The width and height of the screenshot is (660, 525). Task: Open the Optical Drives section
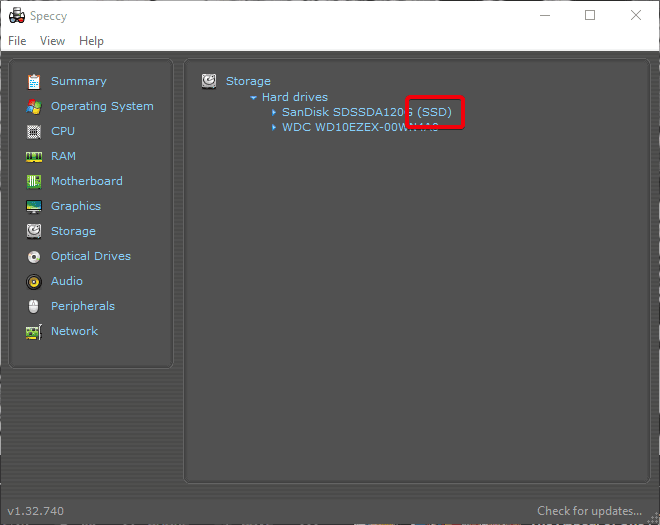tap(91, 256)
